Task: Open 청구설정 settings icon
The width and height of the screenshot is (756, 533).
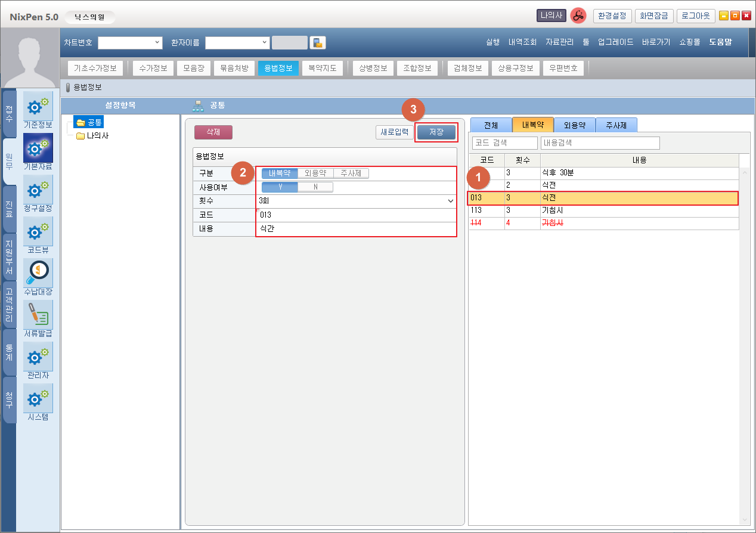Action: (38, 190)
